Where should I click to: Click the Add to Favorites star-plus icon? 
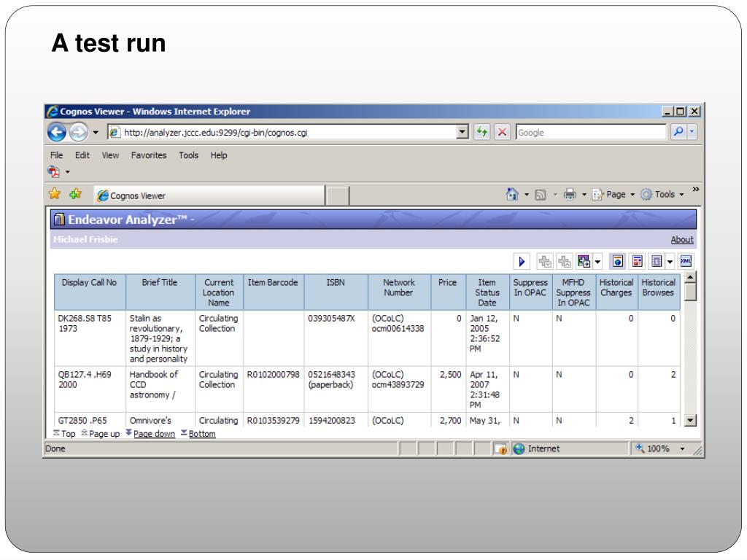tap(75, 194)
